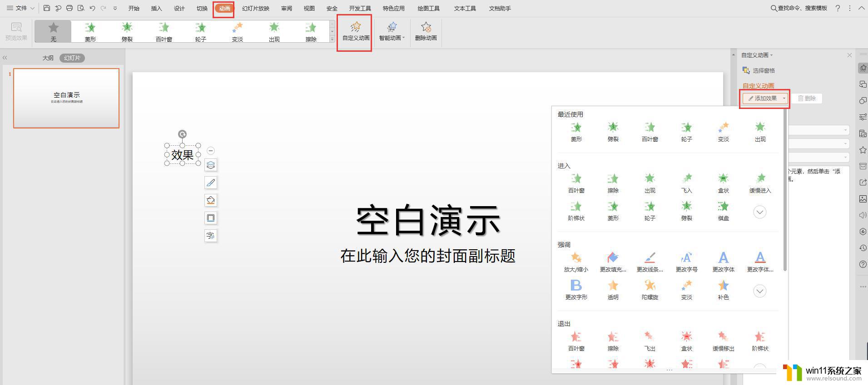The width and height of the screenshot is (868, 385).
Task: Click the layers icon beside the text box
Action: click(211, 165)
